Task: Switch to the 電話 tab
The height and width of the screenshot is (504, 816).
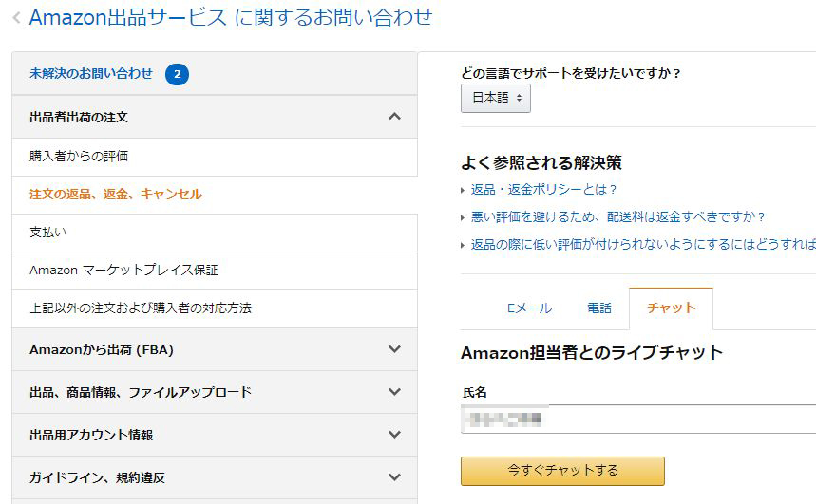Action: (x=599, y=308)
